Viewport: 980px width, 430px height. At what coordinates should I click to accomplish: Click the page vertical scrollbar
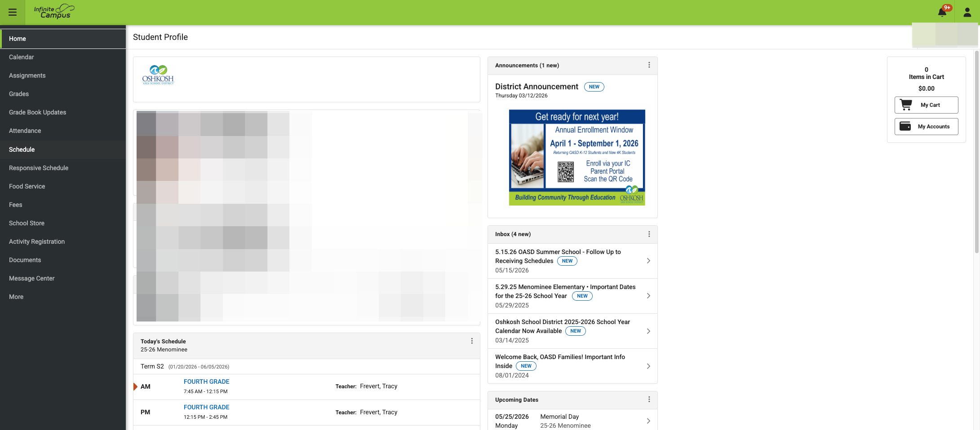click(976, 152)
